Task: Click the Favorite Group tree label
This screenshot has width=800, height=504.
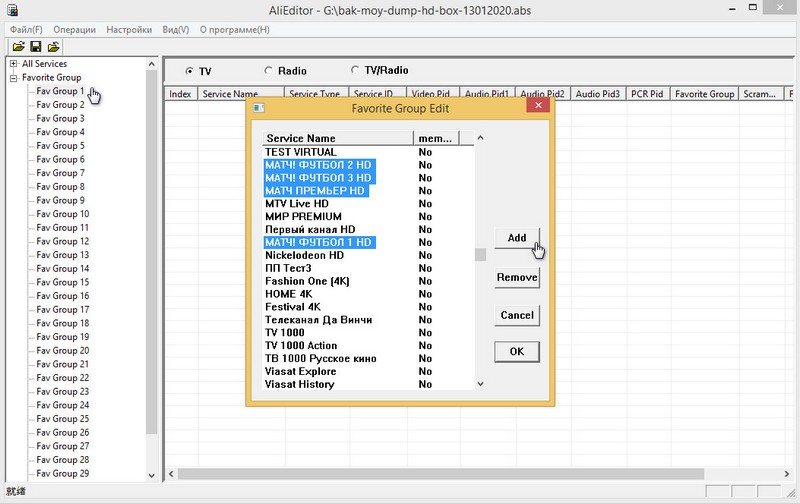Action: click(x=52, y=78)
